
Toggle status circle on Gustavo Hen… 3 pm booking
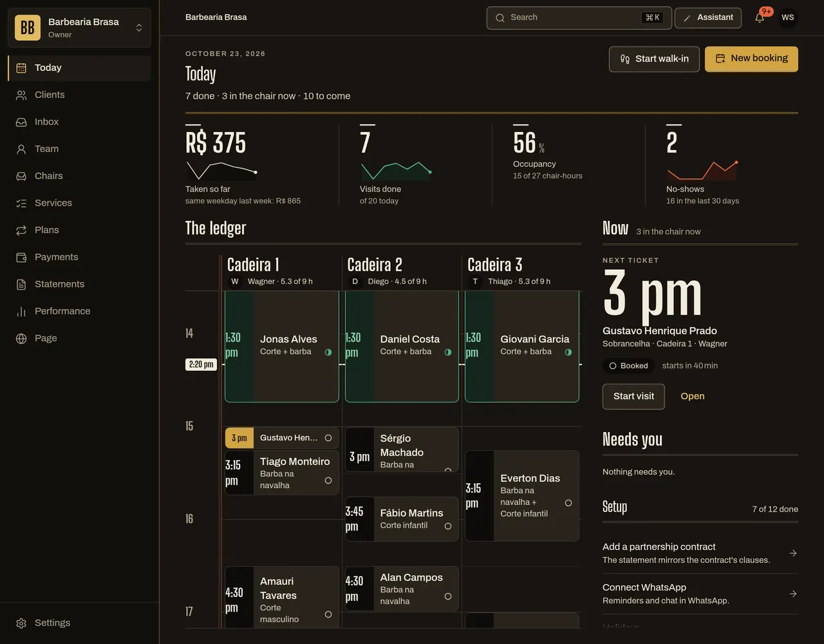[328, 438]
